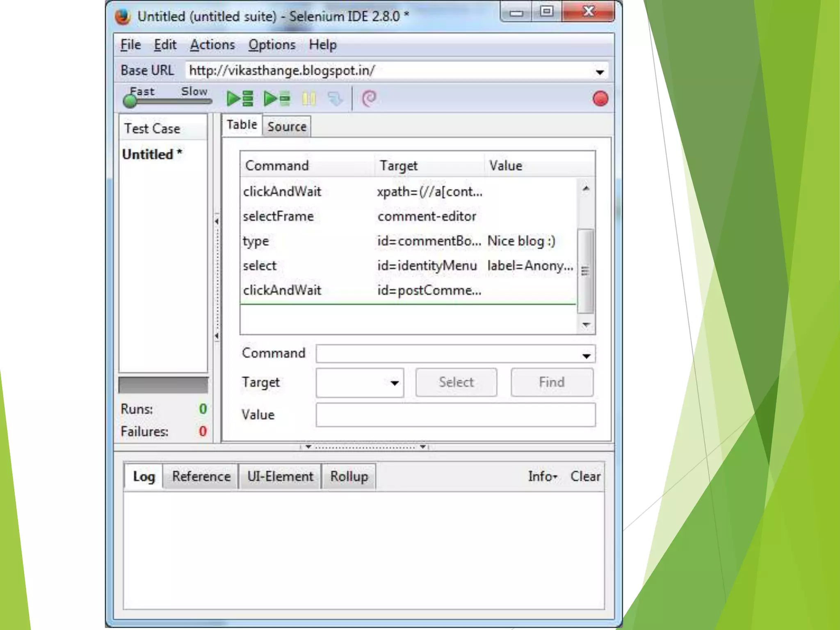The height and width of the screenshot is (630, 840).
Task: Click the Firefox icon in title bar
Action: (123, 17)
